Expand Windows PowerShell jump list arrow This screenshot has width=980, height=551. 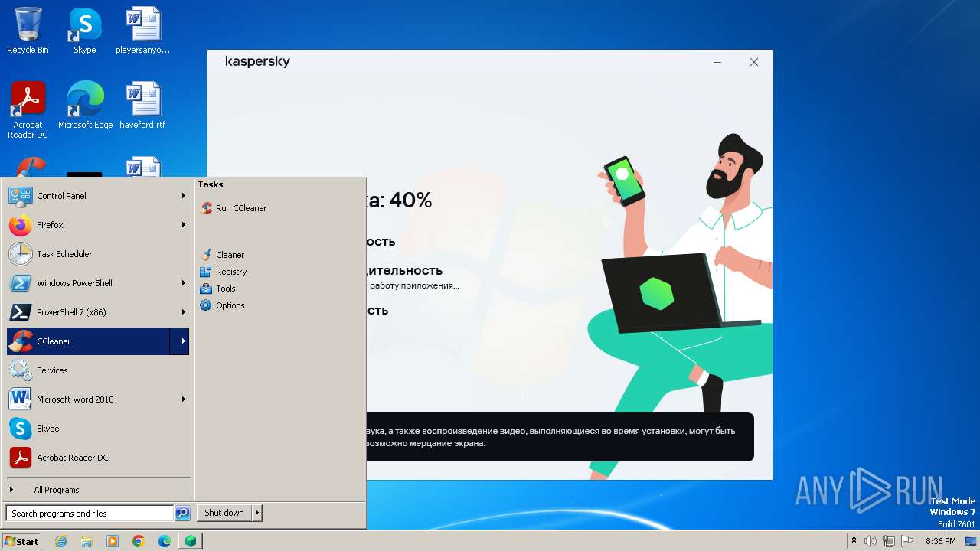183,283
